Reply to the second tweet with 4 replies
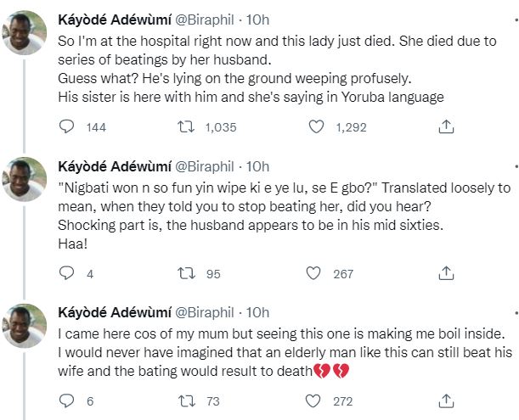Viewport: 519px width, 420px height. (66, 273)
